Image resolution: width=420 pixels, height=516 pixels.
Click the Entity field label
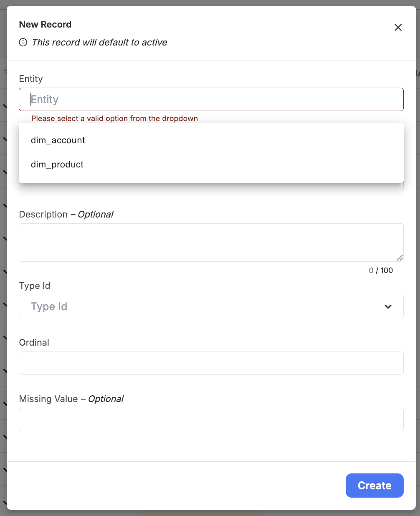click(31, 79)
